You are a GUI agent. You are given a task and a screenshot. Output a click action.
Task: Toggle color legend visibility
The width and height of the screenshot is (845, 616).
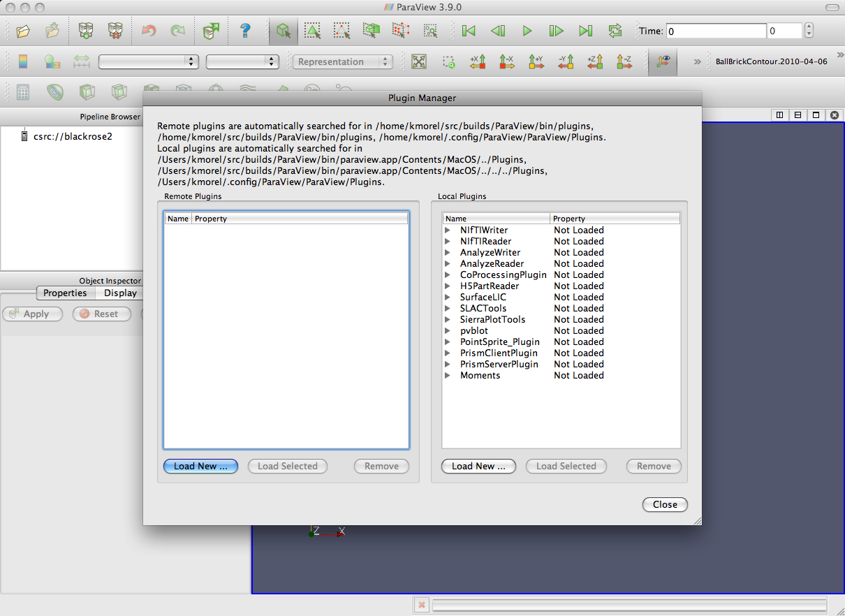[x=23, y=61]
